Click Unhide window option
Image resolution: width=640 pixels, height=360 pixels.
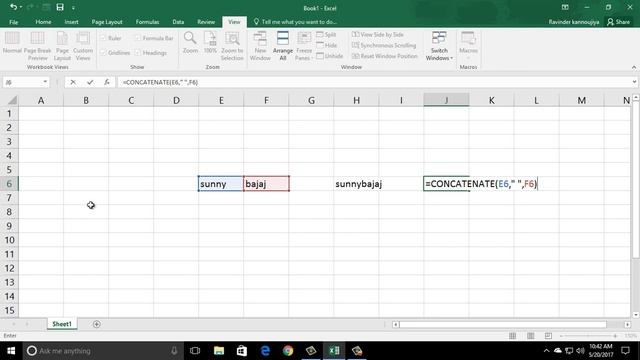pyautogui.click(x=330, y=56)
